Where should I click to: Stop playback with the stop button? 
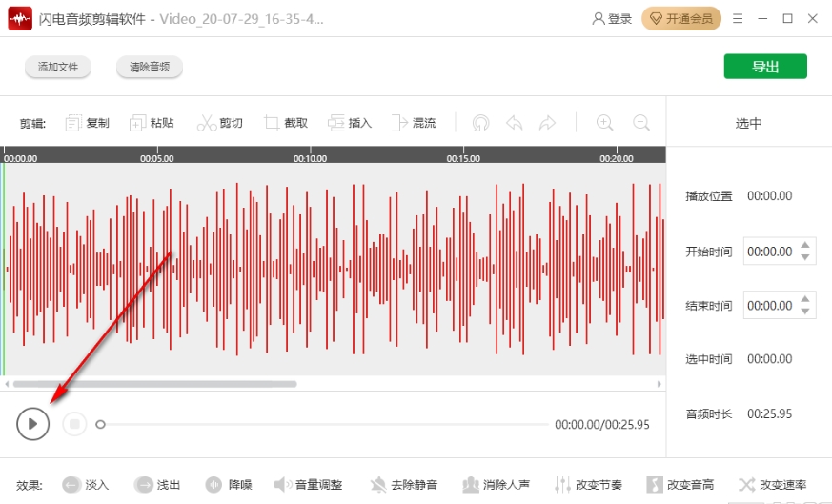tap(75, 424)
